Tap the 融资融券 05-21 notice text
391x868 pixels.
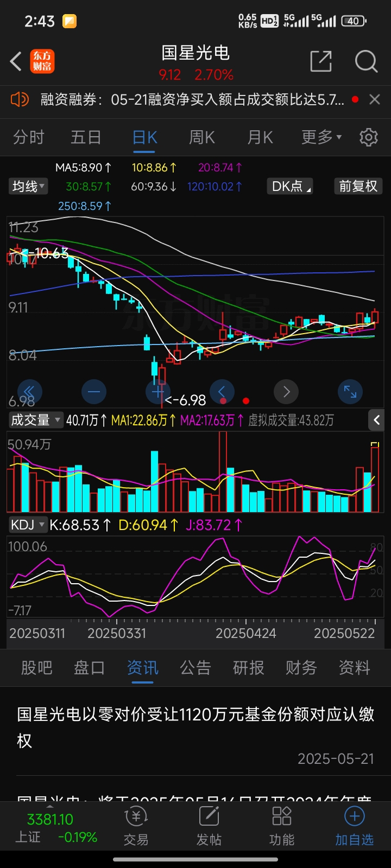coord(192,99)
